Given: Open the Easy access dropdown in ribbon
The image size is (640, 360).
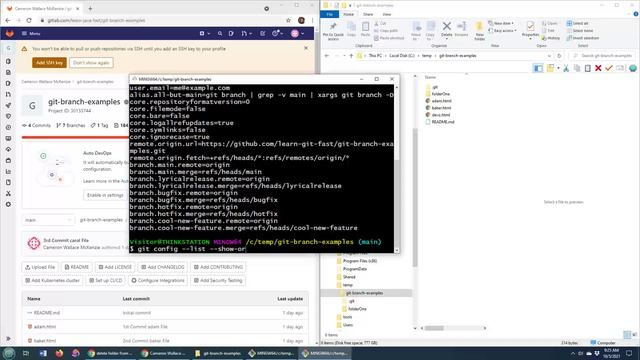Looking at the screenshot, I should [502, 31].
